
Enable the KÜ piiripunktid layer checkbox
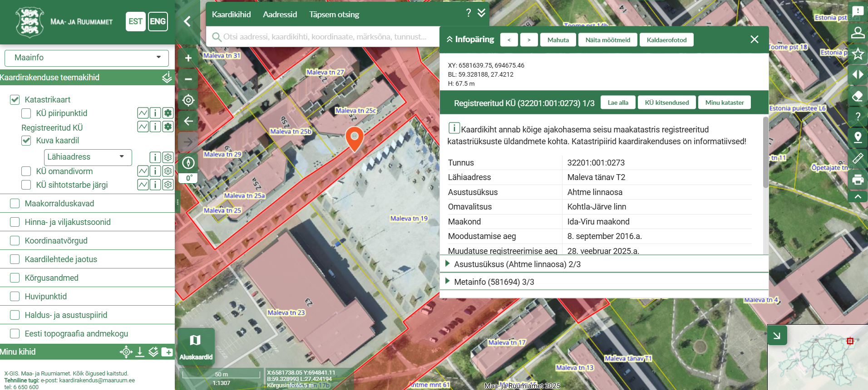[26, 113]
